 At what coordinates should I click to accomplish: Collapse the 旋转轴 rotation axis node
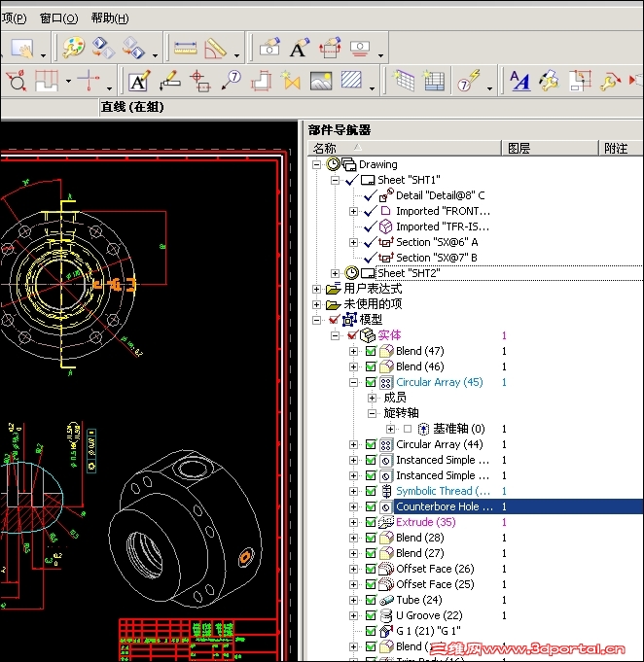[x=373, y=413]
